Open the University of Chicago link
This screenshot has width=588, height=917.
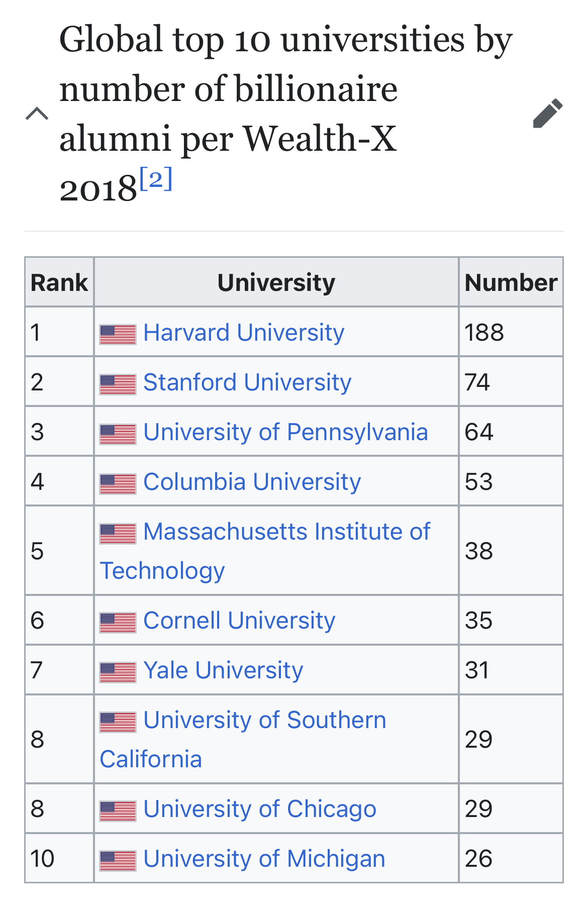260,809
